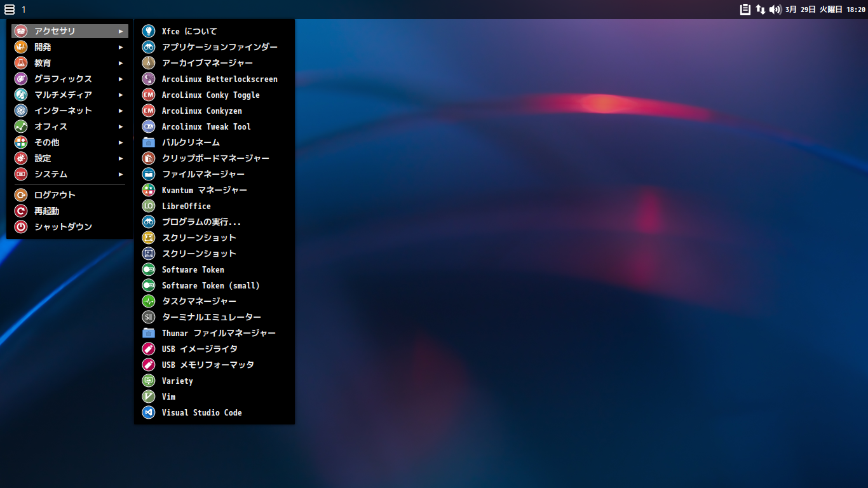
Task: Click the アーカイブマネージャー icon
Action: pos(148,63)
